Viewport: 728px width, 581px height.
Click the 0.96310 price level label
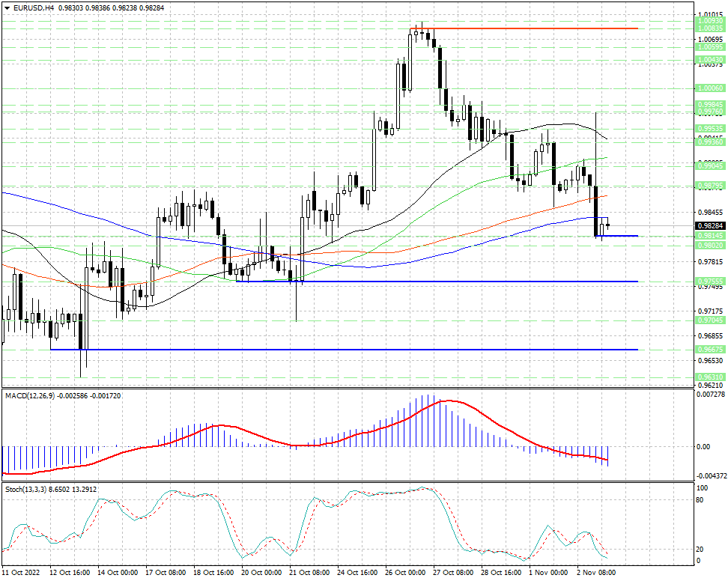pyautogui.click(x=710, y=377)
